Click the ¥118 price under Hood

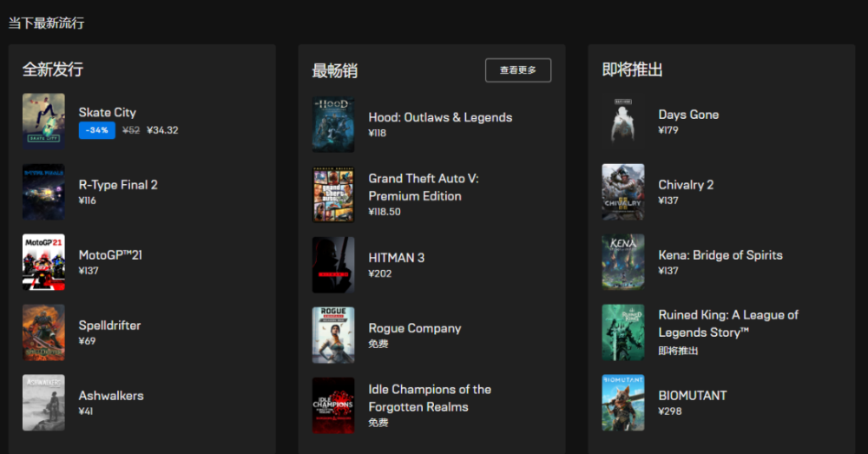[x=378, y=133]
